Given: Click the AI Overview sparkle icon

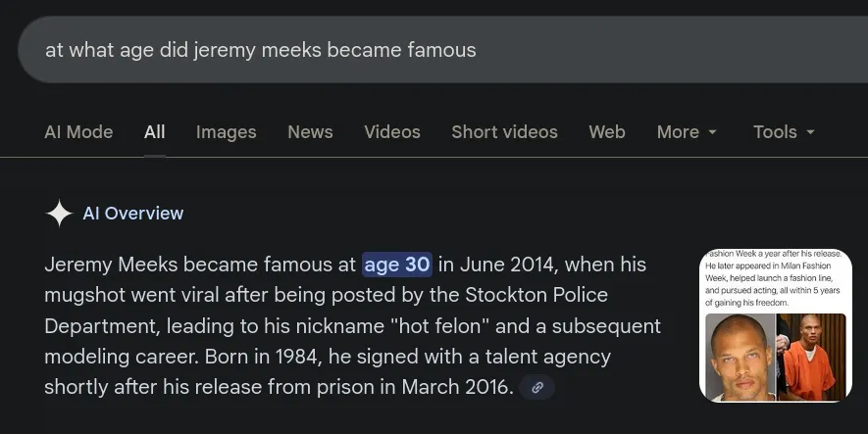Looking at the screenshot, I should click(60, 214).
